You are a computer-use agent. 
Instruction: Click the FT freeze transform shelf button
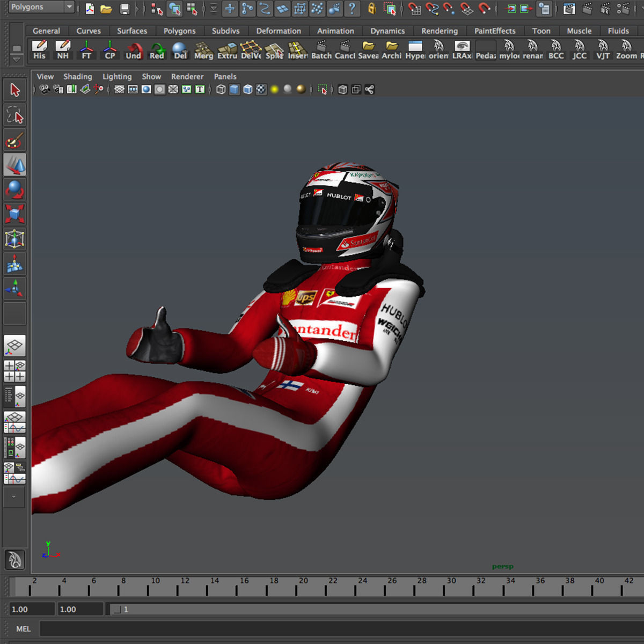tap(86, 50)
